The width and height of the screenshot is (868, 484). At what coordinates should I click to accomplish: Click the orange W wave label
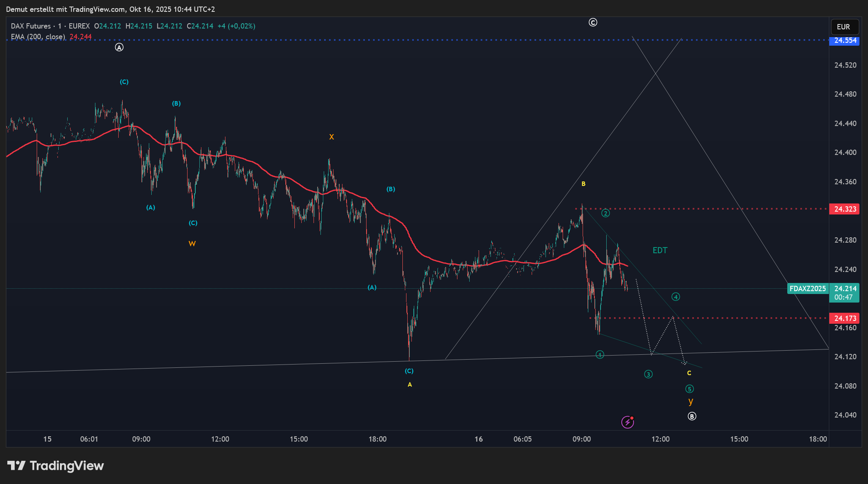click(192, 244)
